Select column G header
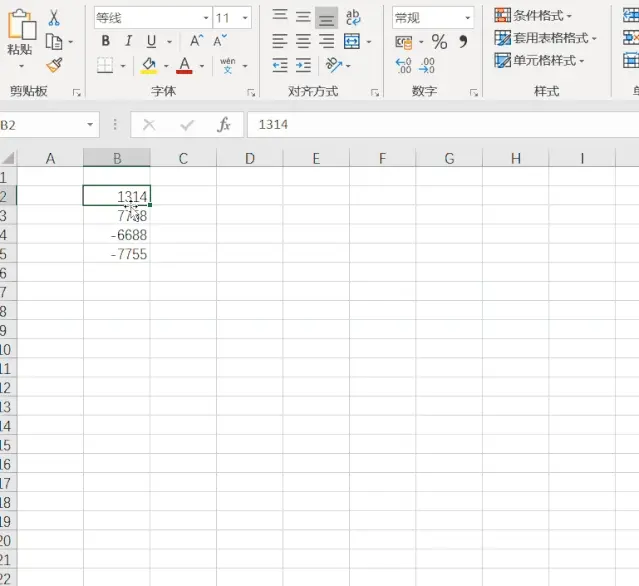639x586 pixels. coord(449,158)
